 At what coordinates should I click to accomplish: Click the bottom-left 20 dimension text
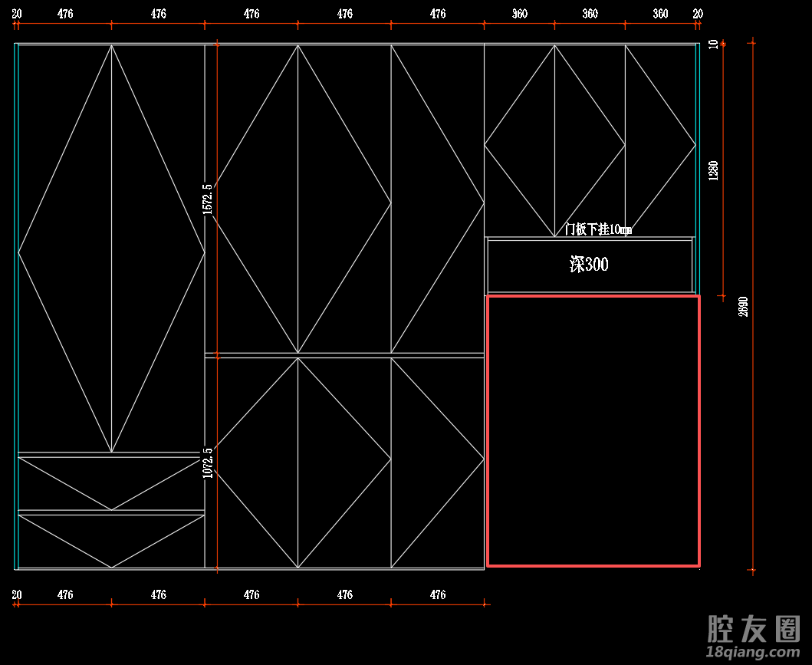click(17, 594)
